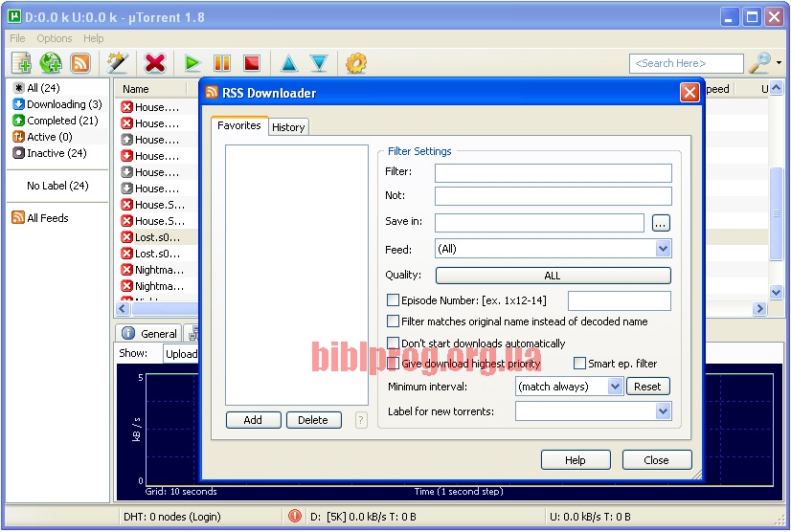Click Add Torrent from URL globe icon
The image size is (791, 532).
51,63
